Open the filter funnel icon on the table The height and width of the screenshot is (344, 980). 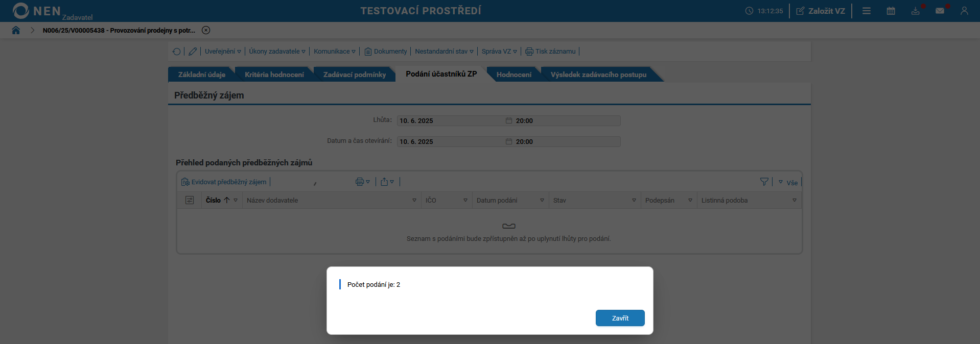764,181
